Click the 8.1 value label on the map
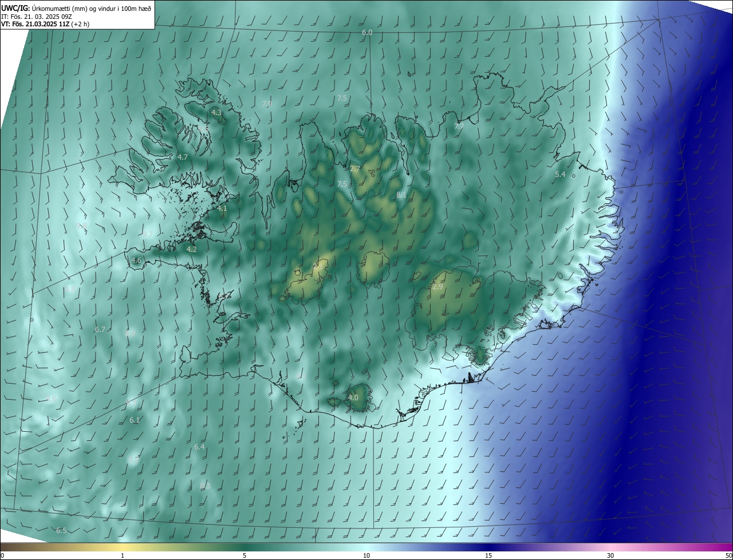Image resolution: width=733 pixels, height=560 pixels. click(401, 195)
